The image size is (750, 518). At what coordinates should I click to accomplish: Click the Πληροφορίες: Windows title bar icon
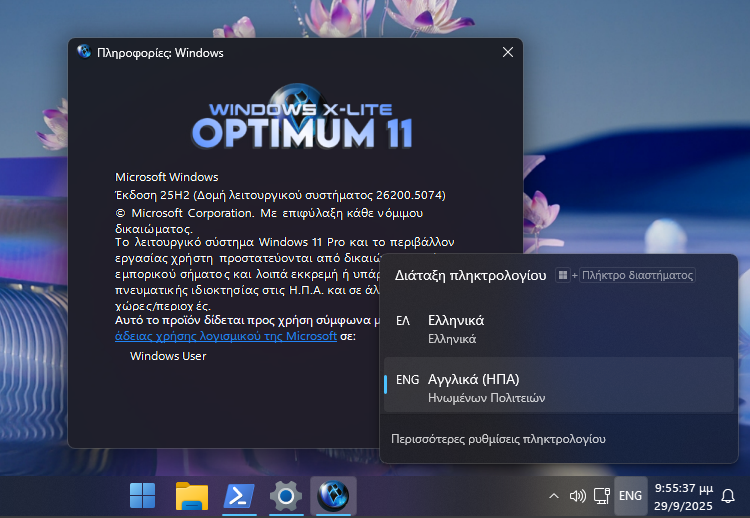pyautogui.click(x=84, y=53)
